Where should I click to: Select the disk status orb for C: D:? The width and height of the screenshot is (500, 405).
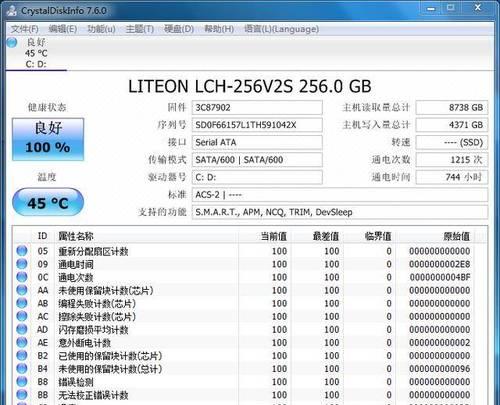point(12,43)
